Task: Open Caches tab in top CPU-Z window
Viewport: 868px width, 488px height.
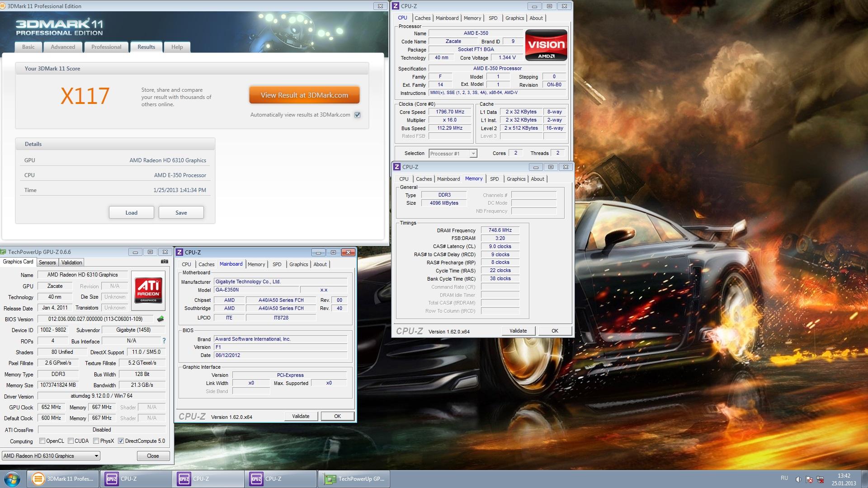Action: [x=422, y=18]
